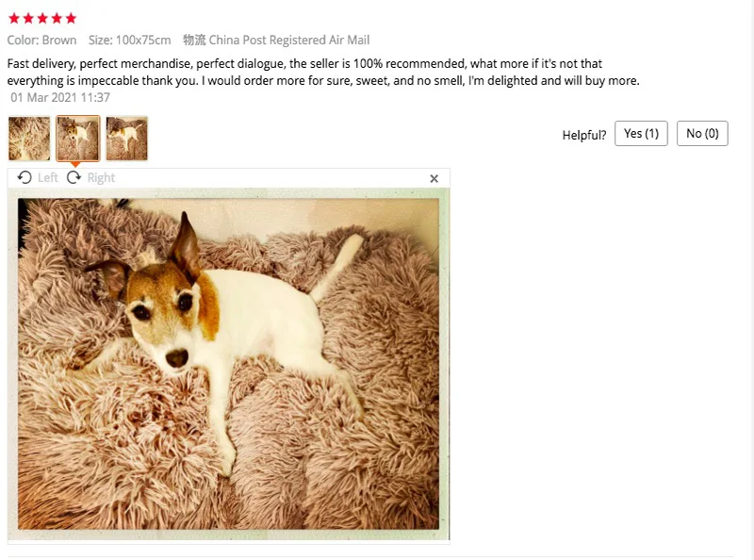Rotate the photo left with counterclockwise arrow

[25, 177]
